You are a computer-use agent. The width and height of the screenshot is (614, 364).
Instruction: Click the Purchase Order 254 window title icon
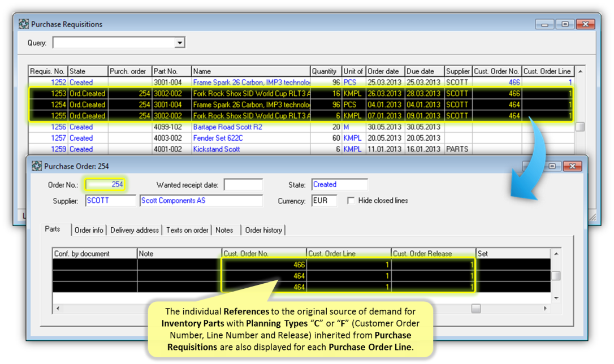[36, 166]
